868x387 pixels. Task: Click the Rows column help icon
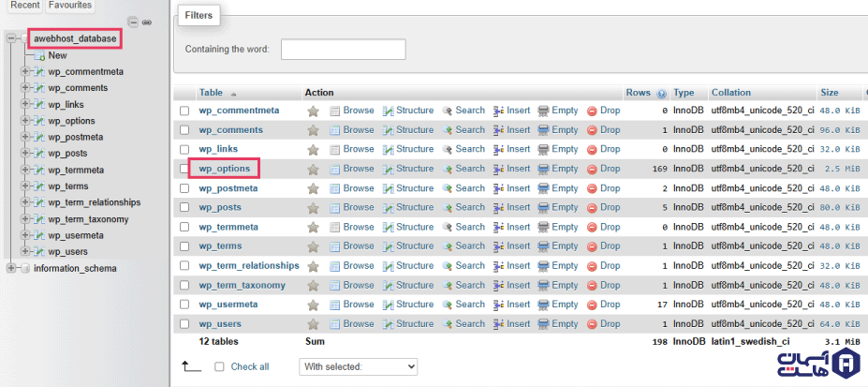(662, 94)
